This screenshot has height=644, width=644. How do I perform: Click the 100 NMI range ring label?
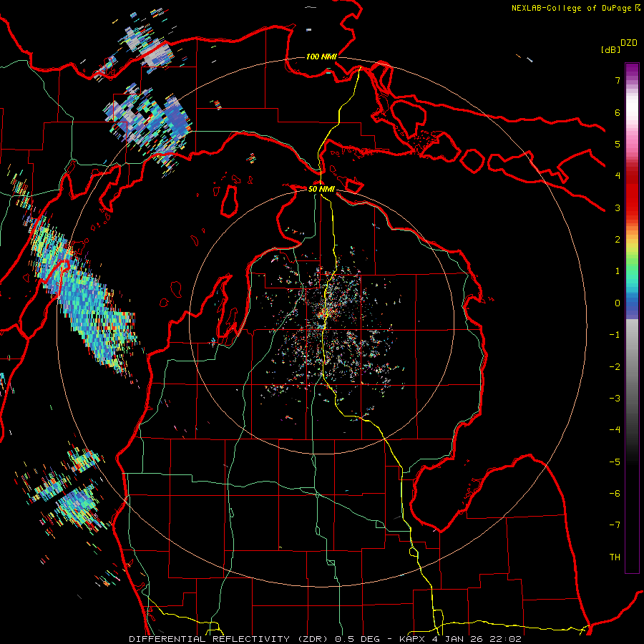click(x=321, y=57)
